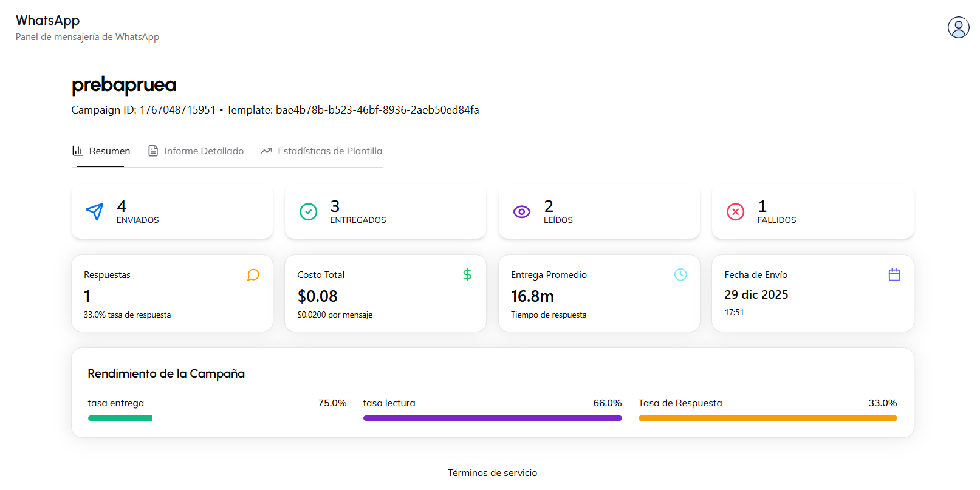Click the red X Fallidos icon
This screenshot has width=980, height=490.
(735, 211)
